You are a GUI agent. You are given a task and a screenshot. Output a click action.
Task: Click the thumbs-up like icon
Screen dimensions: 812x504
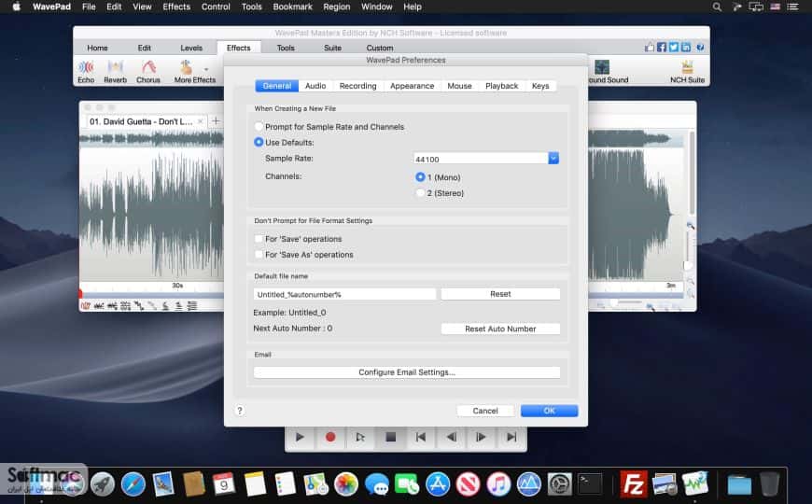point(650,48)
